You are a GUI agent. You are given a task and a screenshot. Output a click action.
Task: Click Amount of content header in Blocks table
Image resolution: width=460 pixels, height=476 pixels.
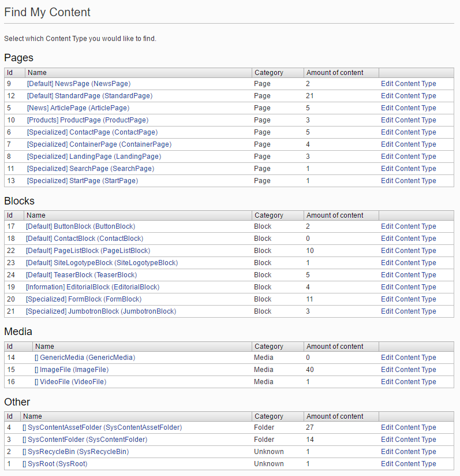click(335, 215)
